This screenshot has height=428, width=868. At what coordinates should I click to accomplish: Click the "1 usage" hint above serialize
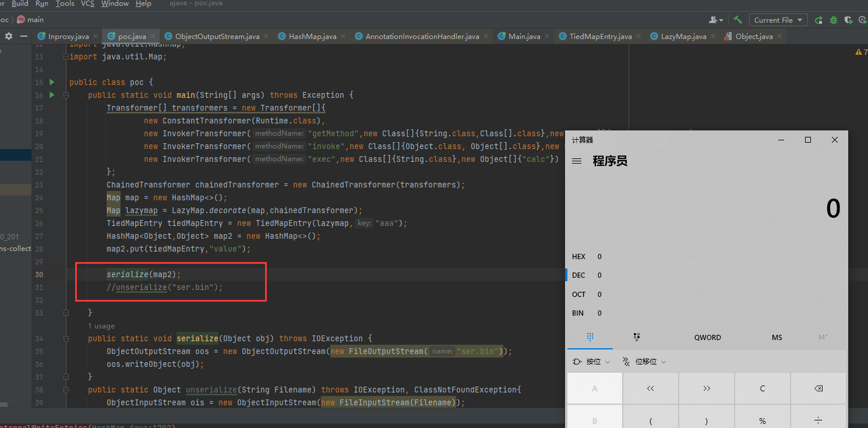pyautogui.click(x=101, y=326)
